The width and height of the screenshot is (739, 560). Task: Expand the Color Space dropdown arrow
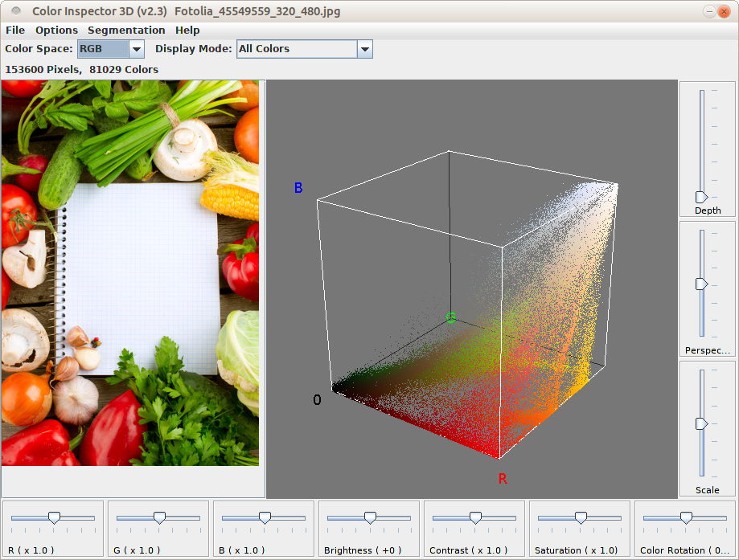[x=136, y=49]
